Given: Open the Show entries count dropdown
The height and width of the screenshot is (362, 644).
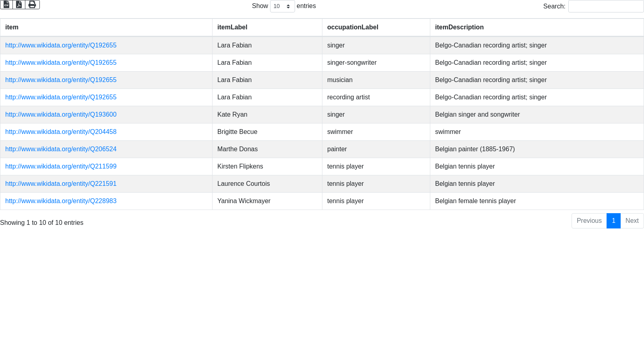Looking at the screenshot, I should [x=282, y=6].
